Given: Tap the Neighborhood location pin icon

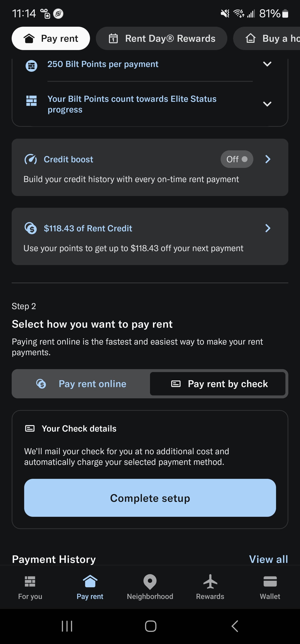Looking at the screenshot, I should click(150, 581).
